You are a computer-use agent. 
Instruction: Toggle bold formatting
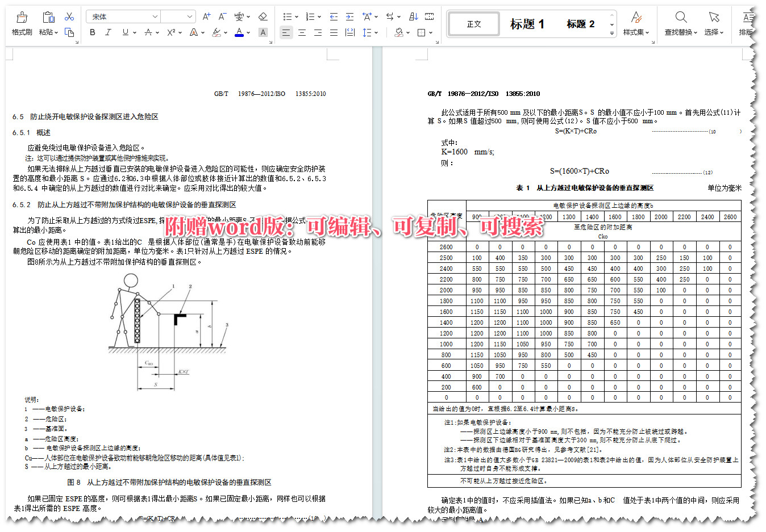coord(92,32)
